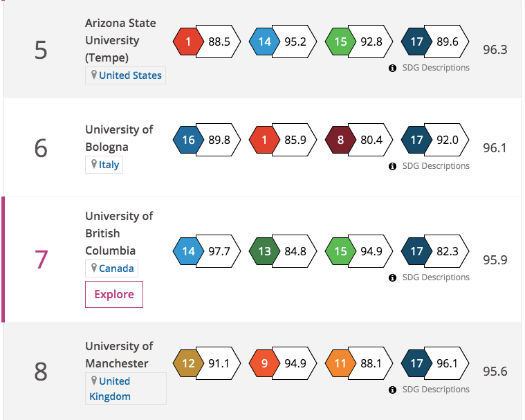Click the Explore button for British Columbia
This screenshot has height=420, width=525.
pyautogui.click(x=114, y=294)
